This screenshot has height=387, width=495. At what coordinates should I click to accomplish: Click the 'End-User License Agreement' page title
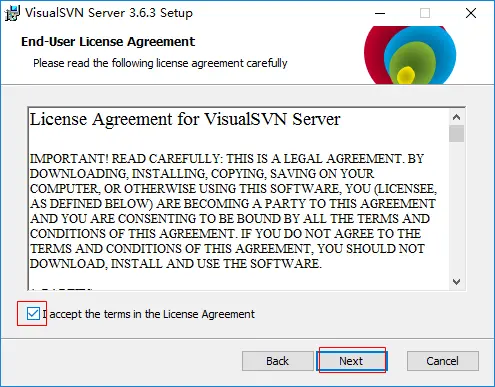(108, 42)
